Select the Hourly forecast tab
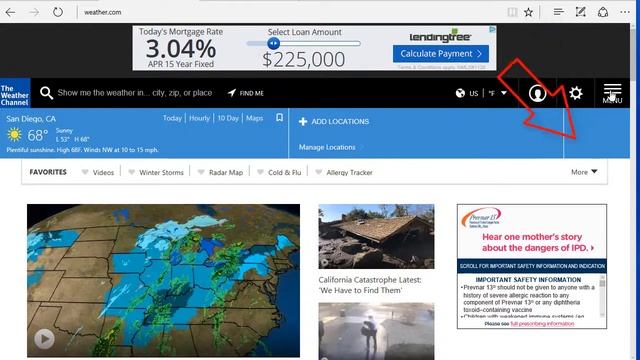 point(199,118)
